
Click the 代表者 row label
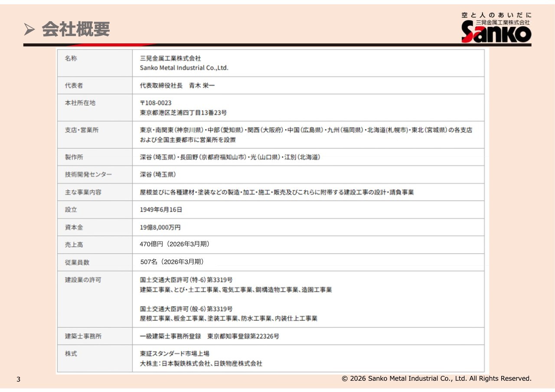(x=74, y=86)
